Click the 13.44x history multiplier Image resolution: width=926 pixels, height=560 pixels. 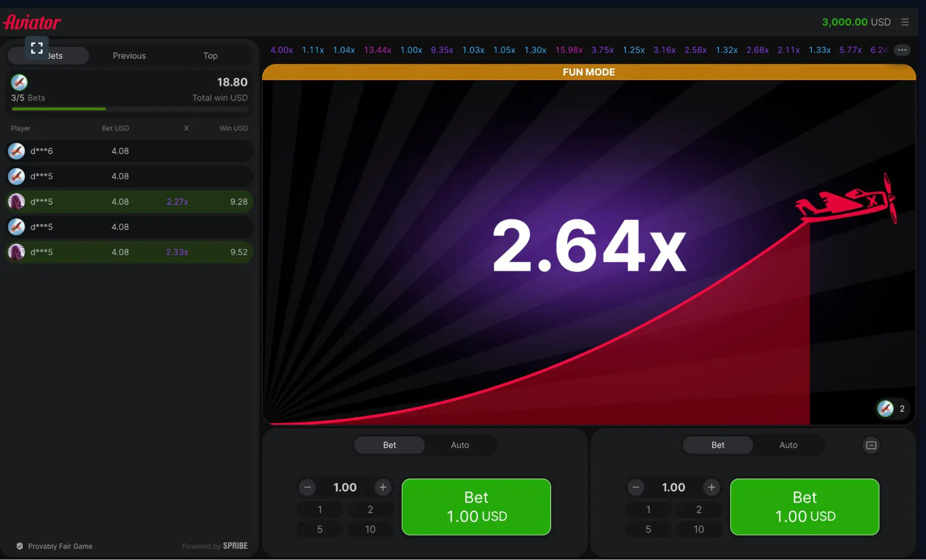click(377, 50)
